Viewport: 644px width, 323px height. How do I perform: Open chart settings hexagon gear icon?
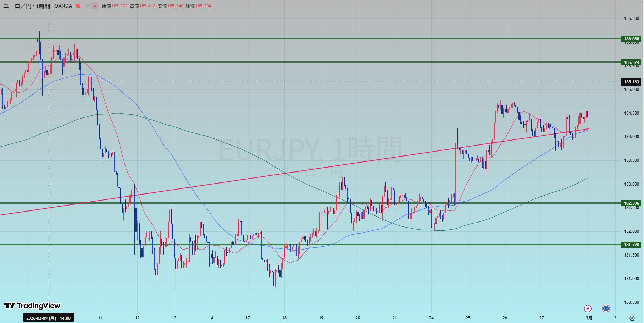[632, 318]
